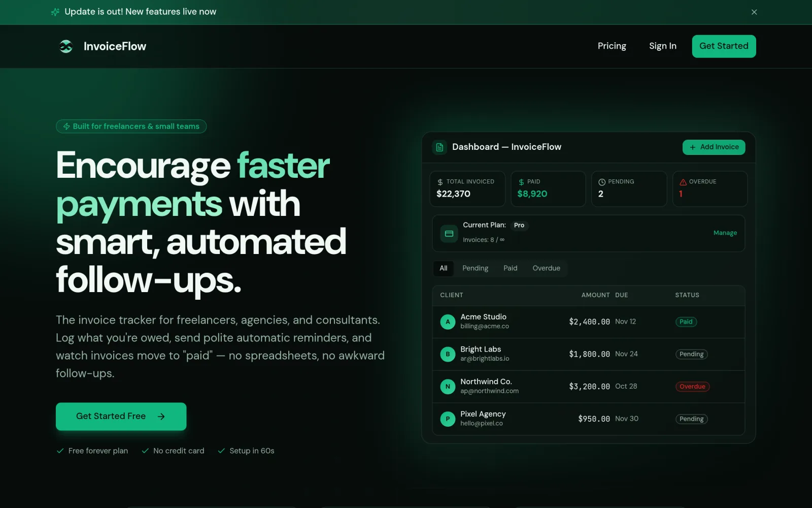Click the $3,200.00 amount for Northwind
Viewport: 812px width, 508px height.
(x=589, y=387)
